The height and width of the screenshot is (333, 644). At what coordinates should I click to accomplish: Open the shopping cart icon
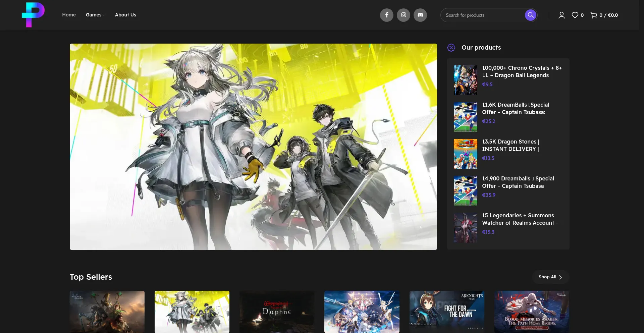594,15
